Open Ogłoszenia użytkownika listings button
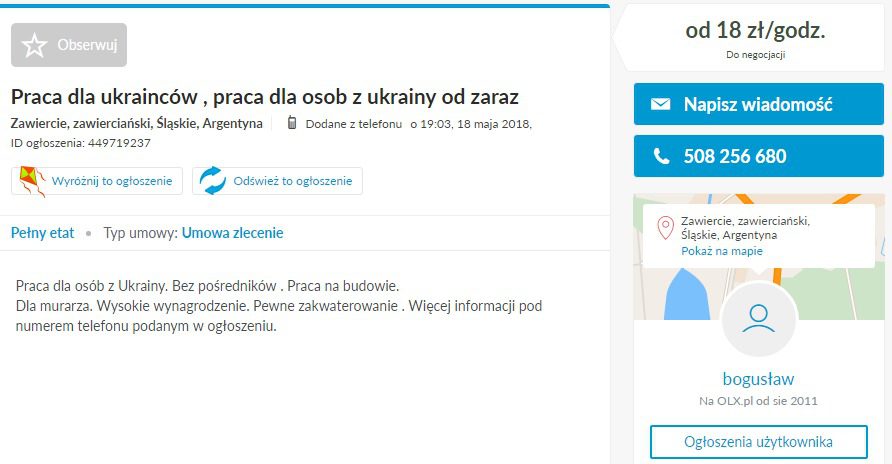 click(x=758, y=442)
